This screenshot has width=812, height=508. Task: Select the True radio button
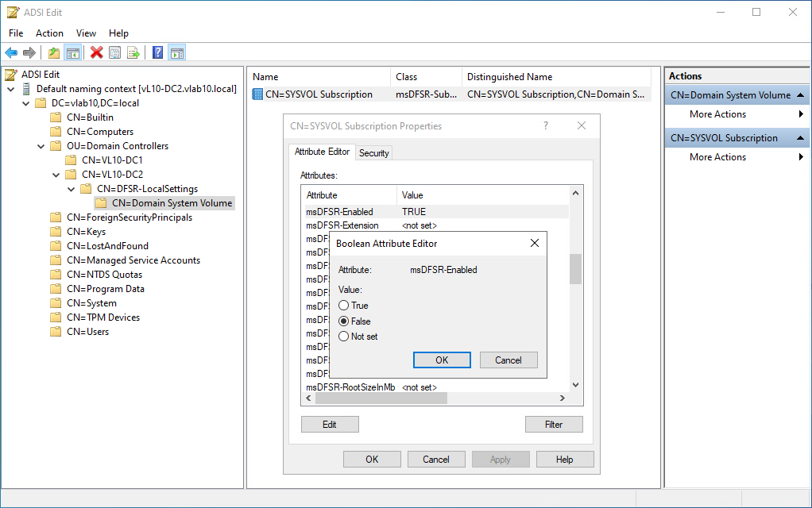coord(343,306)
